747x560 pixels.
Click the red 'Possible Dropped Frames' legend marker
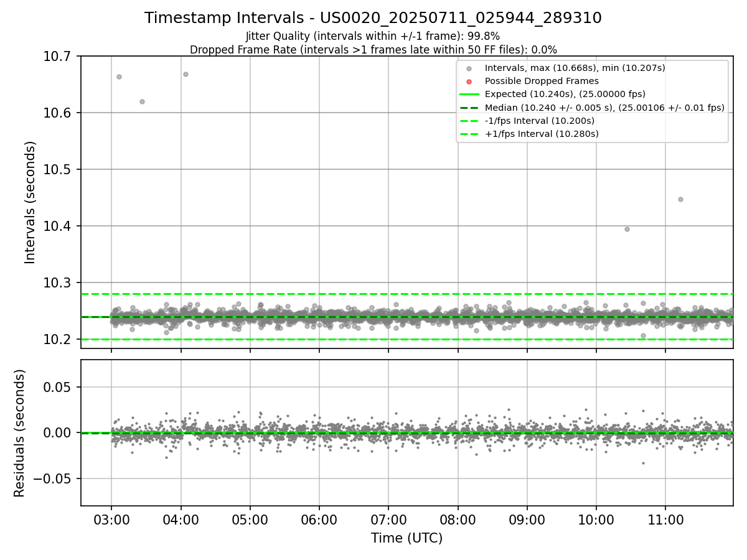tap(469, 81)
